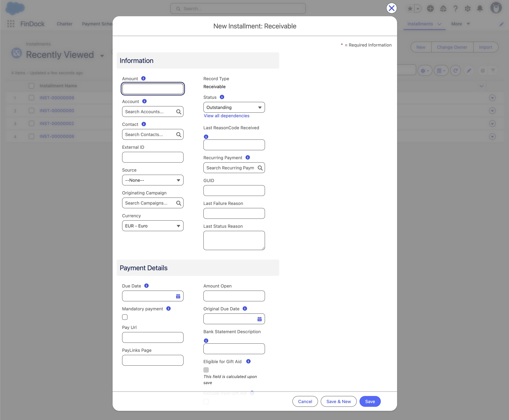509x420 pixels.
Task: Click into the External ID field
Action: [153, 157]
